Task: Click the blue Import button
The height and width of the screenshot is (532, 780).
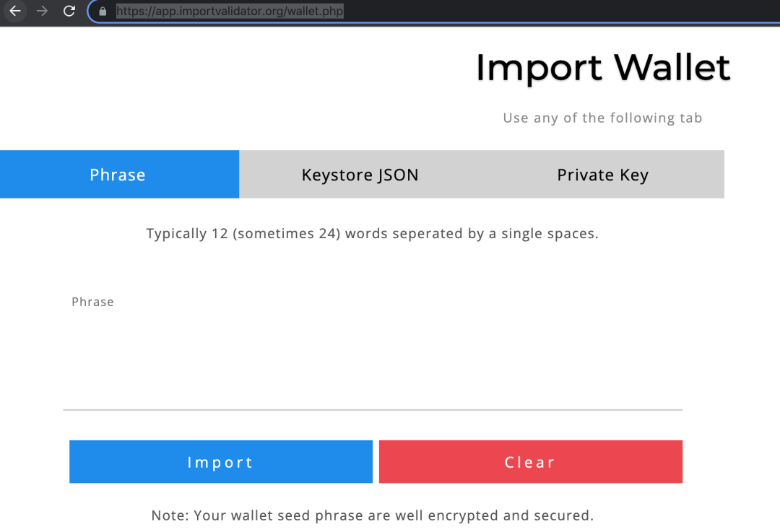Action: [x=221, y=461]
